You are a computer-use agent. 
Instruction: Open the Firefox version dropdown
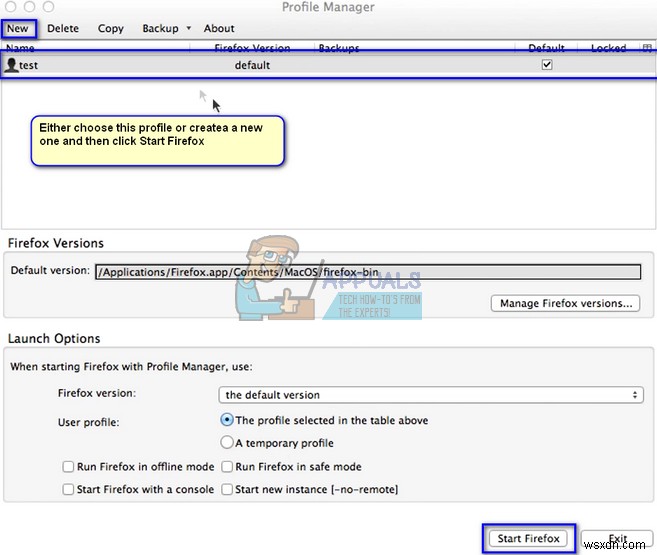pyautogui.click(x=431, y=395)
